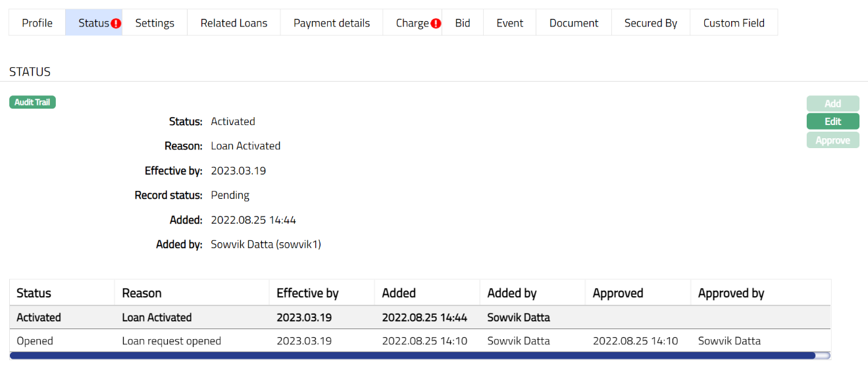Click the Approve button

(x=832, y=140)
